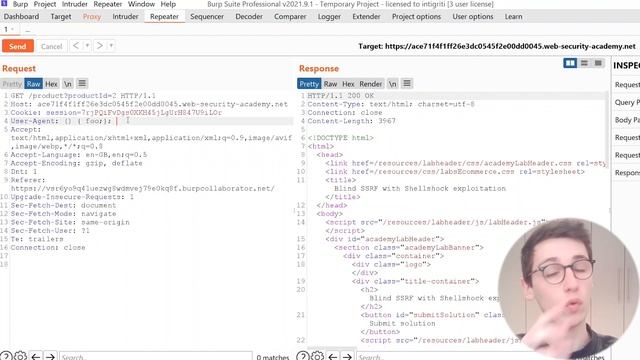Screen dimensions: 640x360
Task: Select the Raw view in Request pane
Action: 33,84
